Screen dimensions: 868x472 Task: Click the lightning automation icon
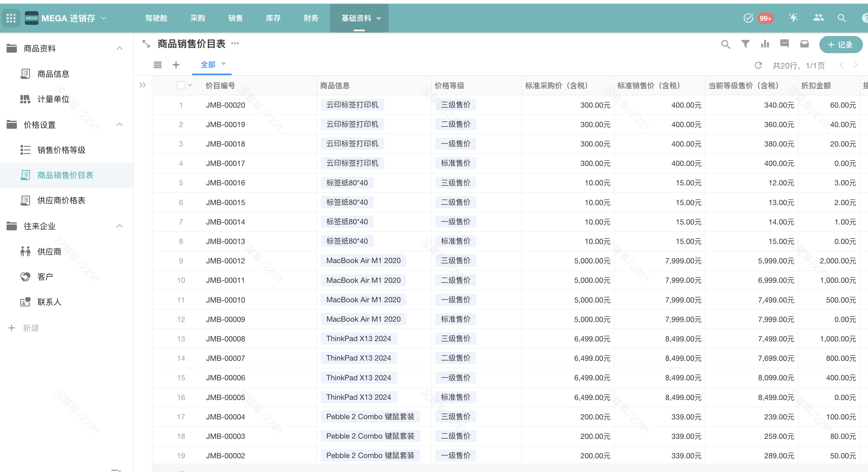(x=794, y=18)
